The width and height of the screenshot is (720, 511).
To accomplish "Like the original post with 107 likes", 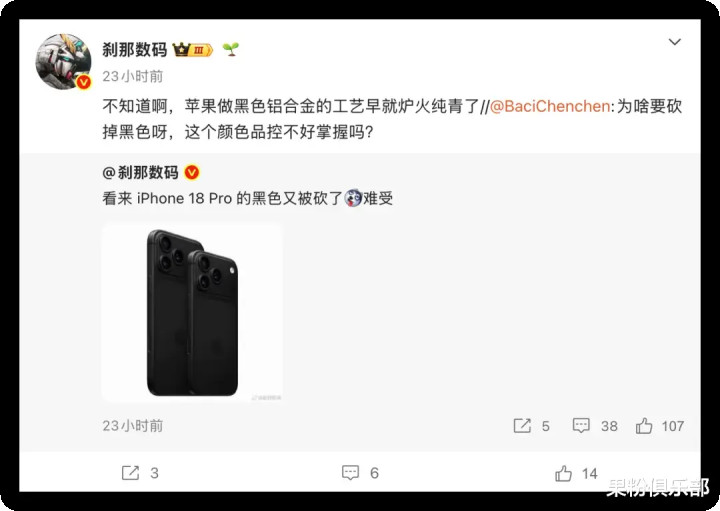I will 660,426.
